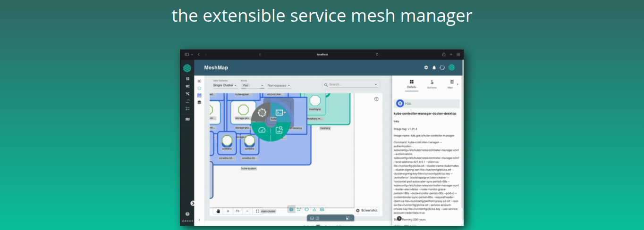This screenshot has height=230, width=644.
Task: Zoom out with the minus button
Action: coord(247,211)
